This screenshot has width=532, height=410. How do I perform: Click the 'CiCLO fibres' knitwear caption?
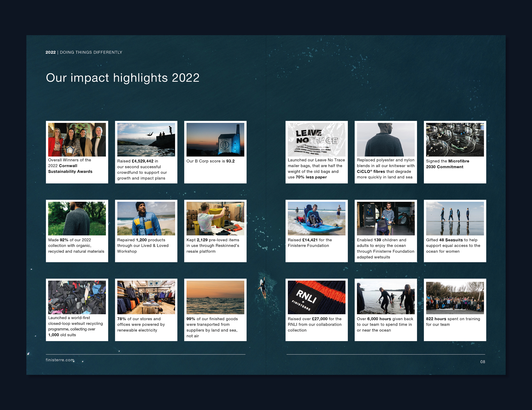386,169
